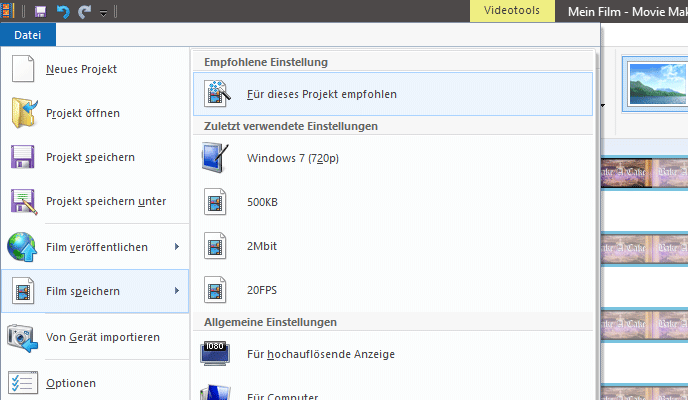Choose Projekt speichern
Screen dimensions: 688x400
90,157
